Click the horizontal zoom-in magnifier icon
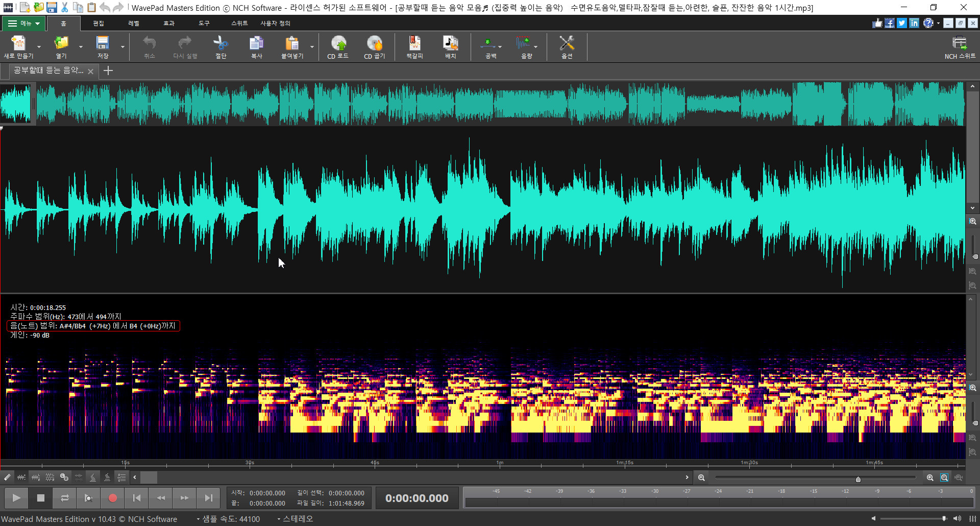The width and height of the screenshot is (980, 526). point(930,477)
